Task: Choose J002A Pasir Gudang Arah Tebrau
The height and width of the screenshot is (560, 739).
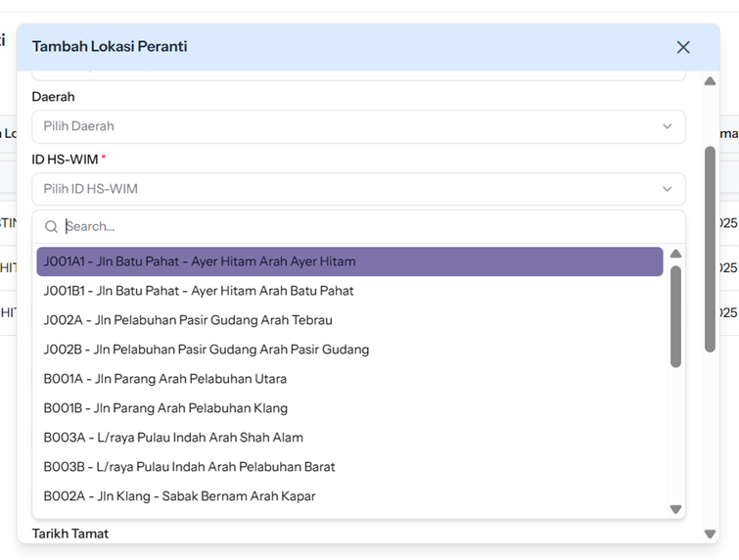Action: (349, 320)
